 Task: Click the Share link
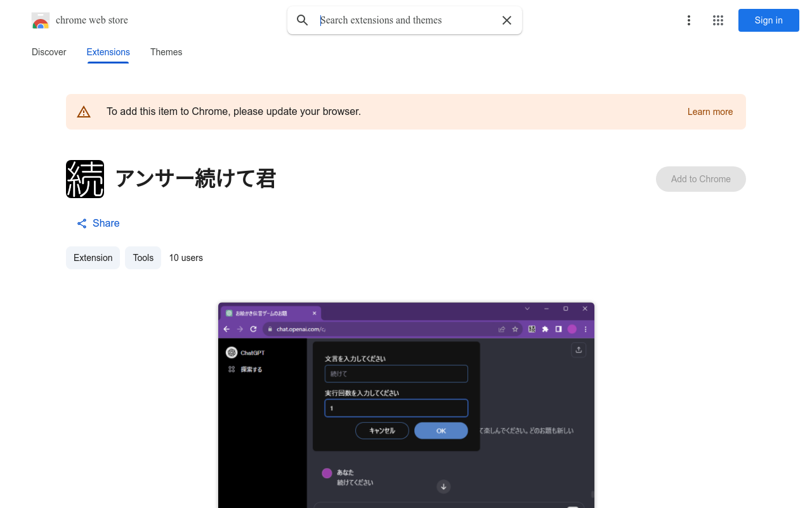tap(106, 224)
